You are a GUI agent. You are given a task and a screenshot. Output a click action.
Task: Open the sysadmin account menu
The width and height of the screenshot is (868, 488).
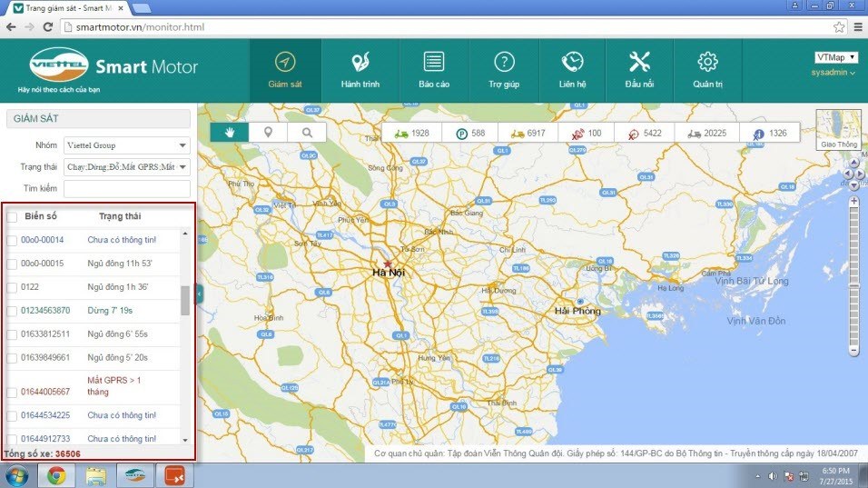833,72
